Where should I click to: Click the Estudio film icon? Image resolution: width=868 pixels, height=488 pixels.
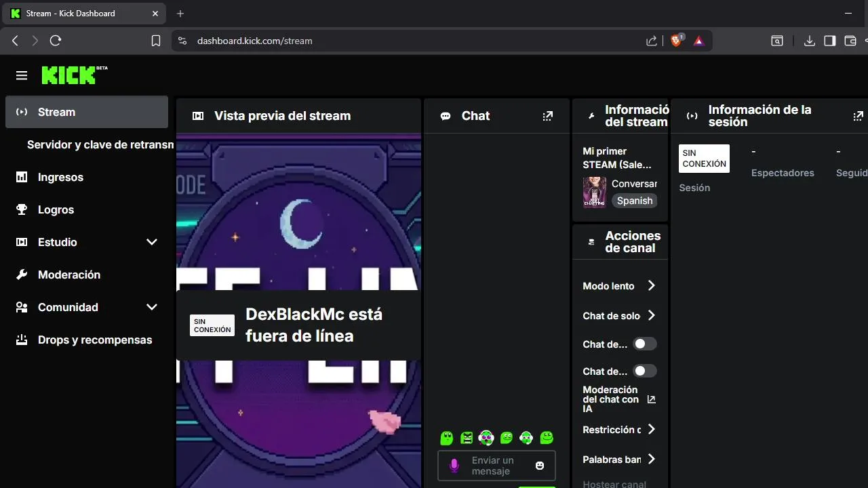click(22, 242)
